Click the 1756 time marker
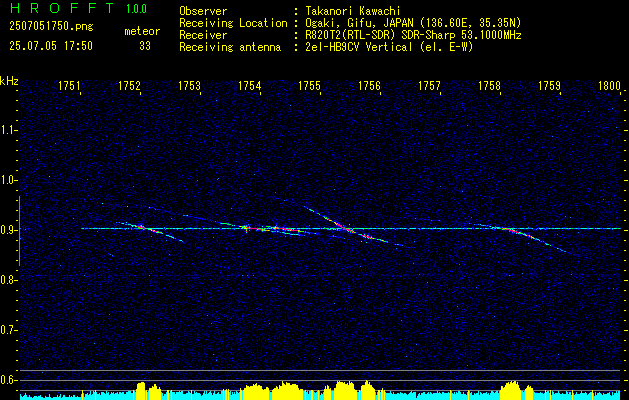Screen dimensions: 629x400 click(369, 85)
